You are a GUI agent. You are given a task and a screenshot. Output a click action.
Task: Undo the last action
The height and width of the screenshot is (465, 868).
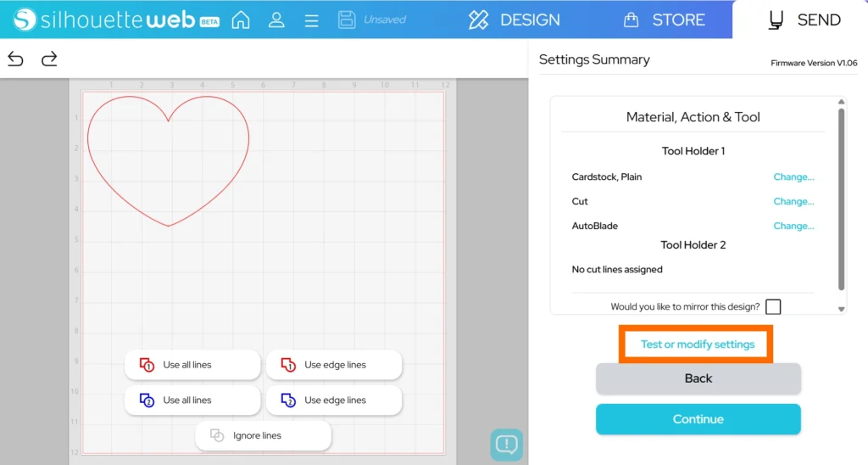tap(15, 59)
